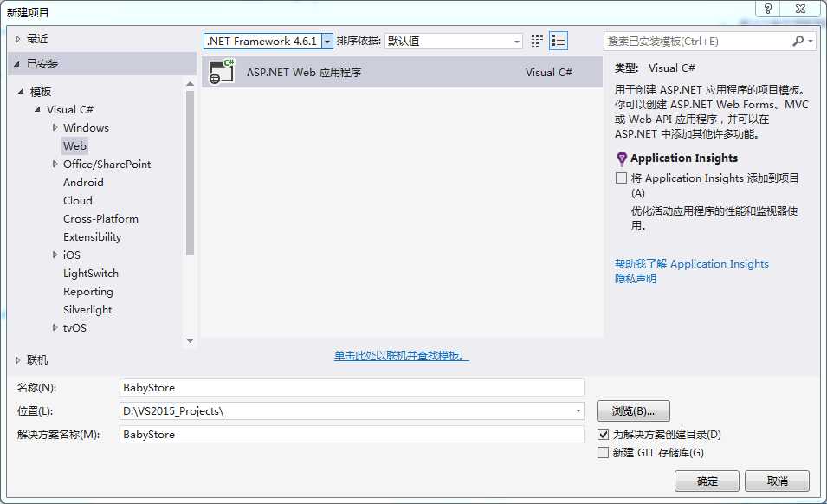Click the template tree scroll down arrow
The height and width of the screenshot is (504, 827).
pyautogui.click(x=191, y=341)
